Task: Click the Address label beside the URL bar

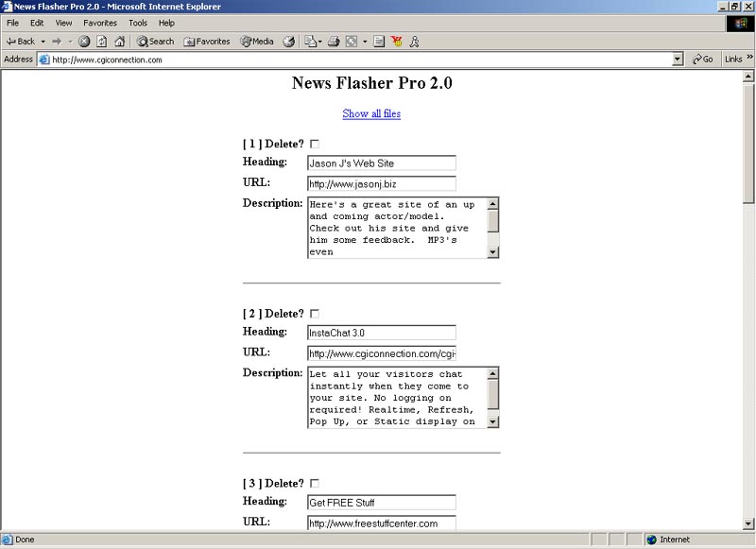Action: tap(18, 60)
